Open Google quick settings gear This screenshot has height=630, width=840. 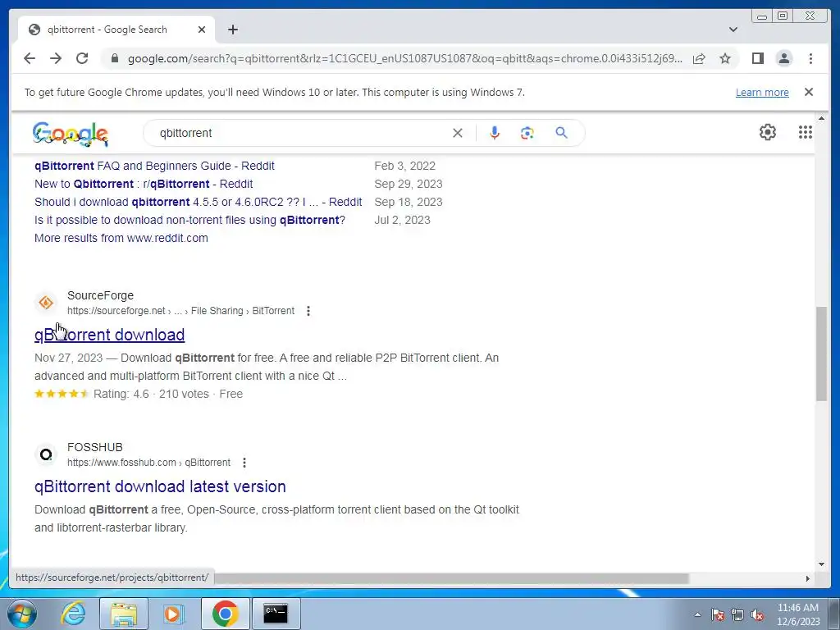point(768,132)
